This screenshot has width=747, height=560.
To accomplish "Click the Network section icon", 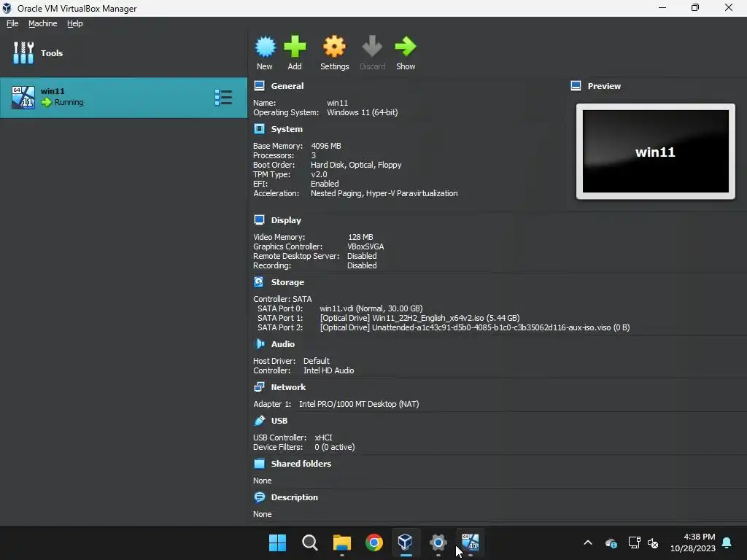I will tap(259, 387).
